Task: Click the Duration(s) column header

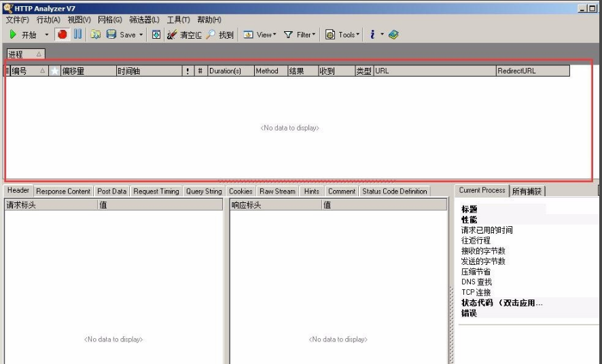Action: [231, 71]
